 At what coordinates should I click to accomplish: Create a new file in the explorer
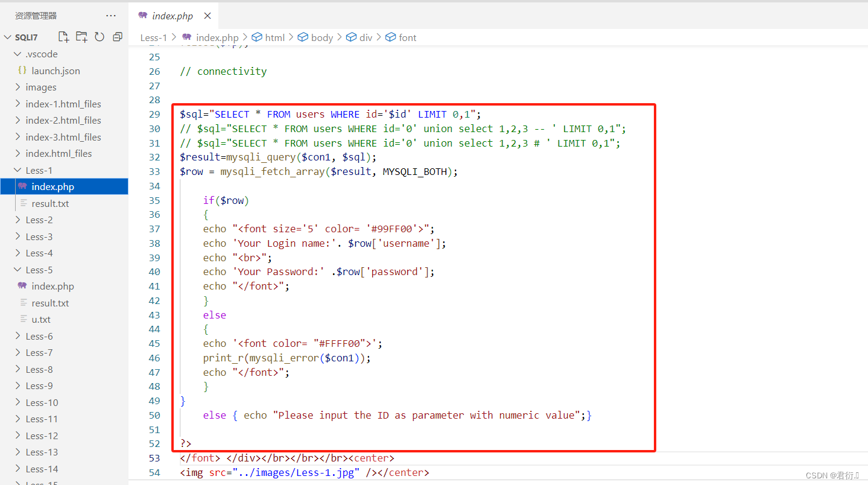pyautogui.click(x=63, y=37)
